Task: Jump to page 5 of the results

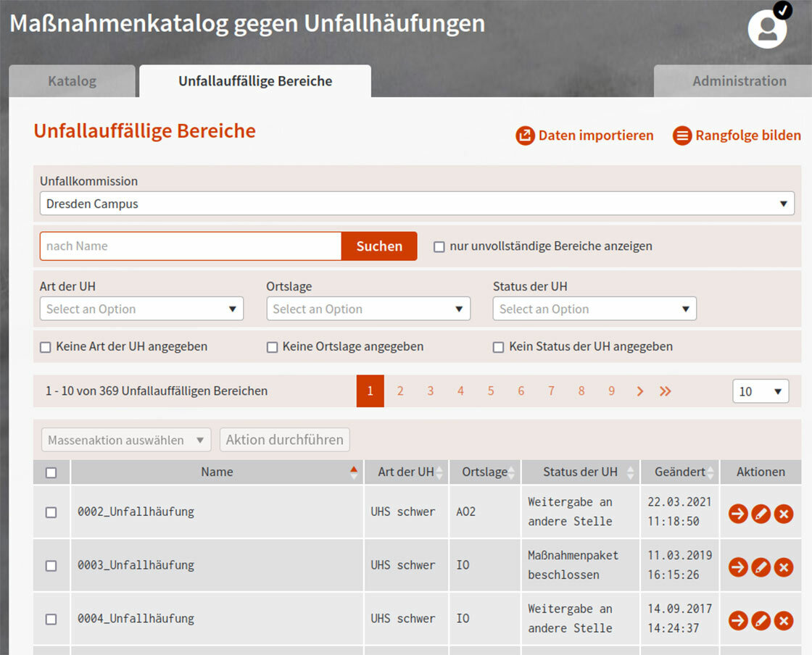Action: [491, 391]
